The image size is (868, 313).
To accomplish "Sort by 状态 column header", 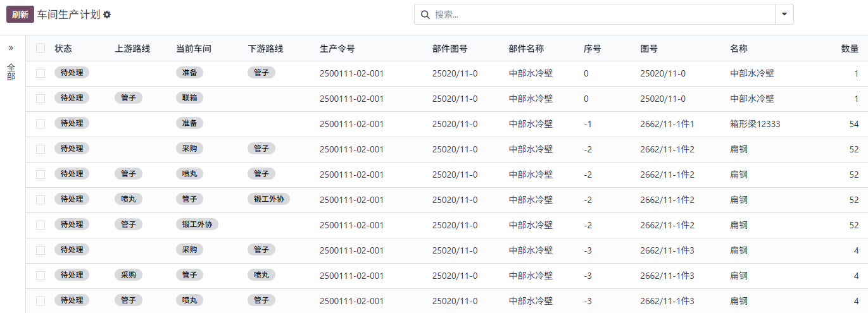I will pos(63,49).
